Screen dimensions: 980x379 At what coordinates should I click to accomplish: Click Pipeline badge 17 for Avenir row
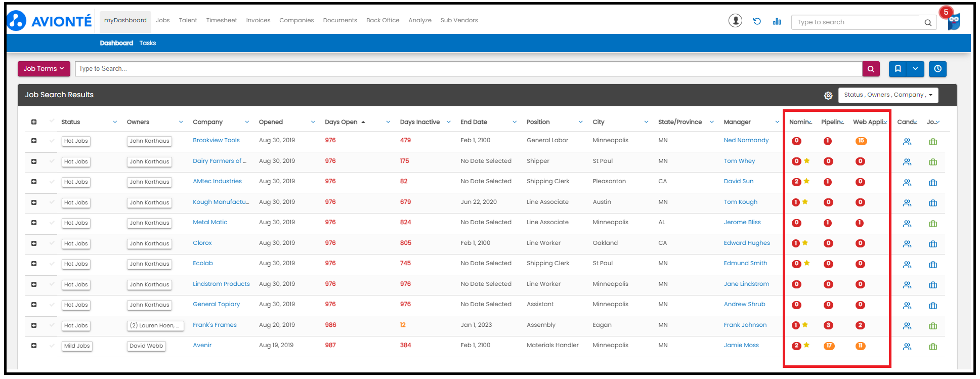pyautogui.click(x=829, y=346)
